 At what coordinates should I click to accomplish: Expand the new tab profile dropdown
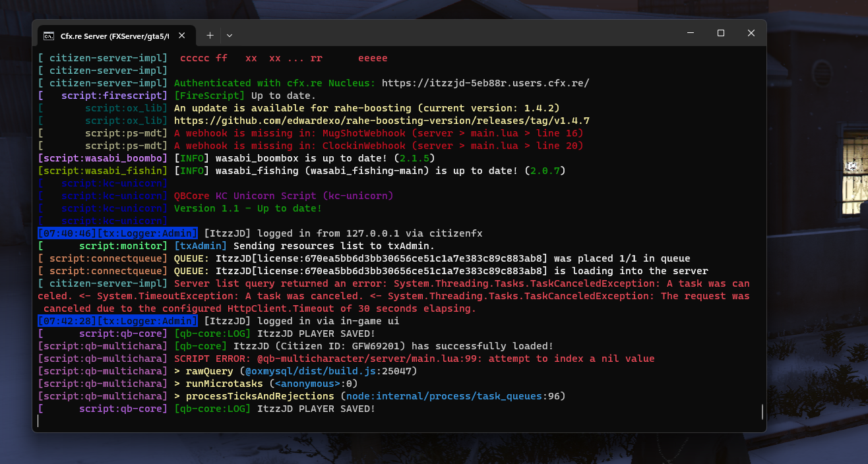229,35
